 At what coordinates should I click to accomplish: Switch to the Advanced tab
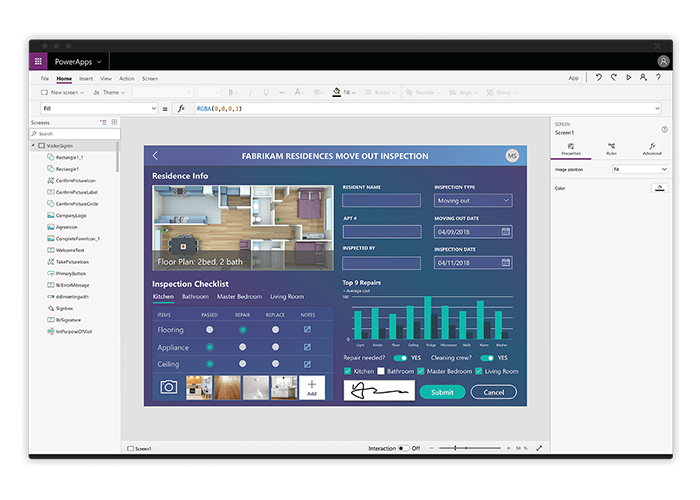651,150
